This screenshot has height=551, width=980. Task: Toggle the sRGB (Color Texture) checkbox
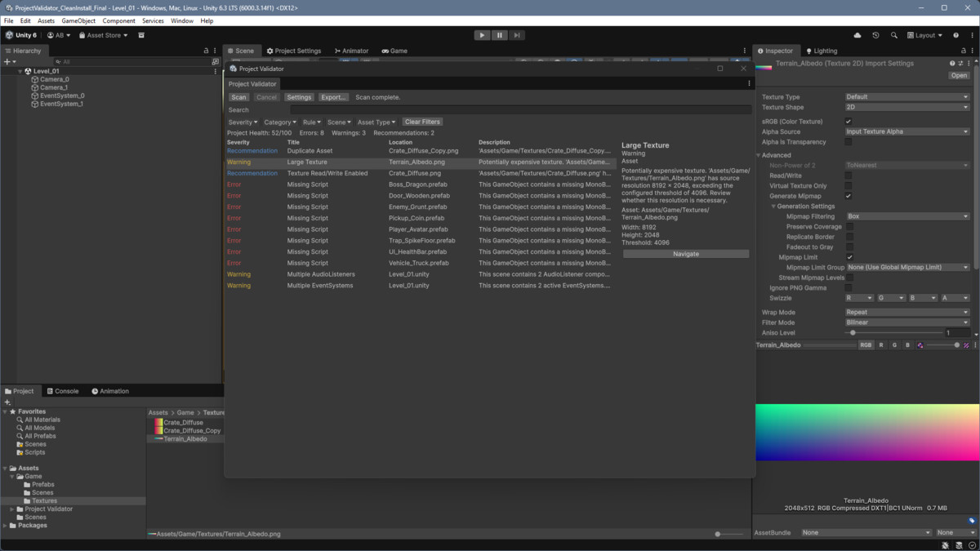click(849, 122)
